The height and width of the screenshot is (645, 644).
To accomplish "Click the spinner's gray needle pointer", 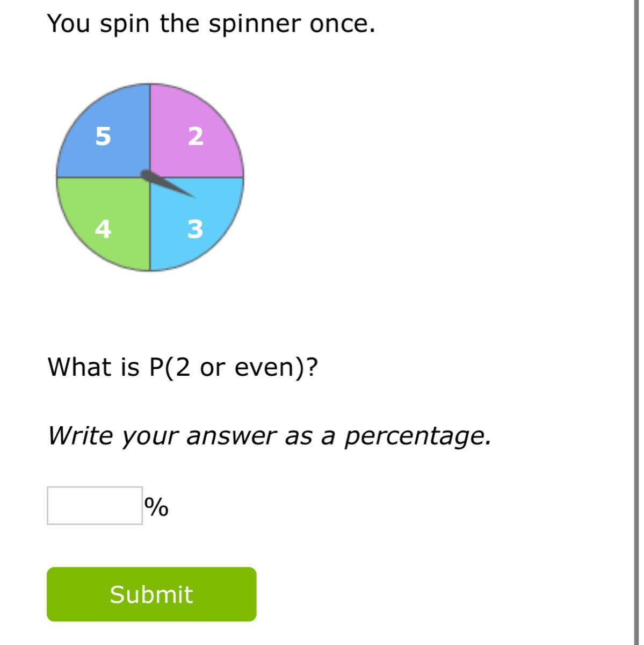I will click(168, 184).
